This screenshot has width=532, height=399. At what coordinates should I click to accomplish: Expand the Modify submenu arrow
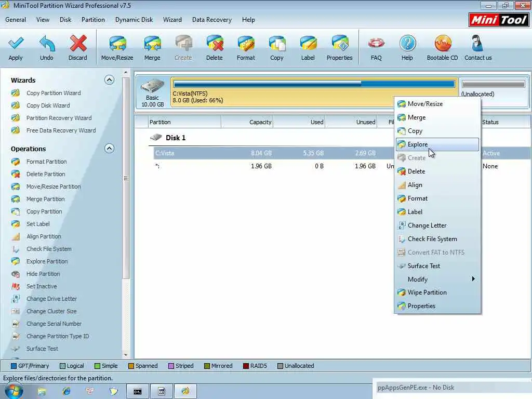coord(473,279)
